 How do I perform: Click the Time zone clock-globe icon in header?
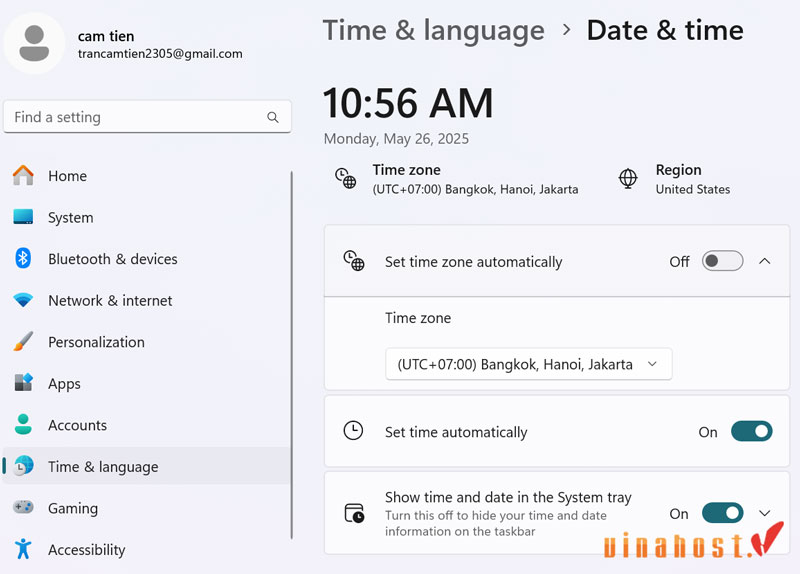tap(345, 178)
